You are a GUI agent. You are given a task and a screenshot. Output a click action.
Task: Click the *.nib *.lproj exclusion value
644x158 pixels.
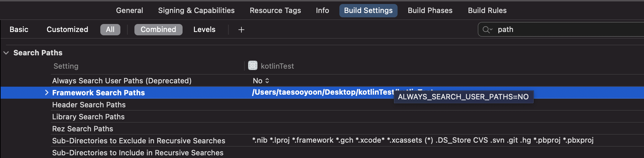coord(423,140)
